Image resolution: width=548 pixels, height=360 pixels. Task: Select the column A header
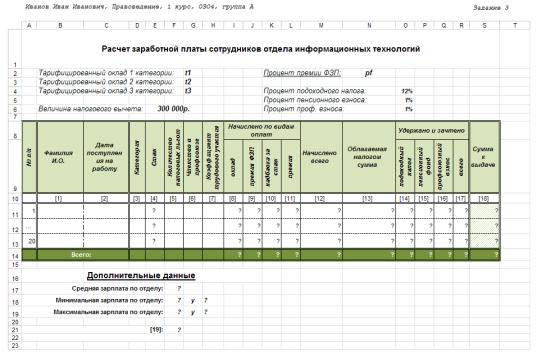click(x=29, y=26)
